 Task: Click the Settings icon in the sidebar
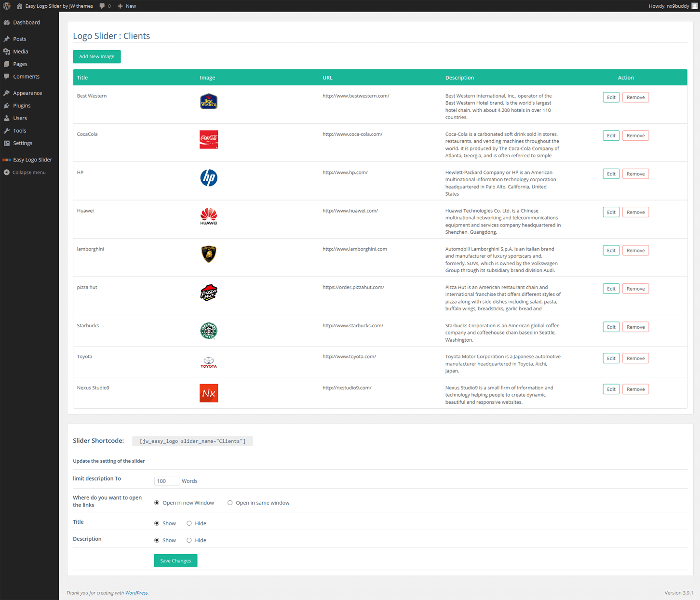(7, 143)
